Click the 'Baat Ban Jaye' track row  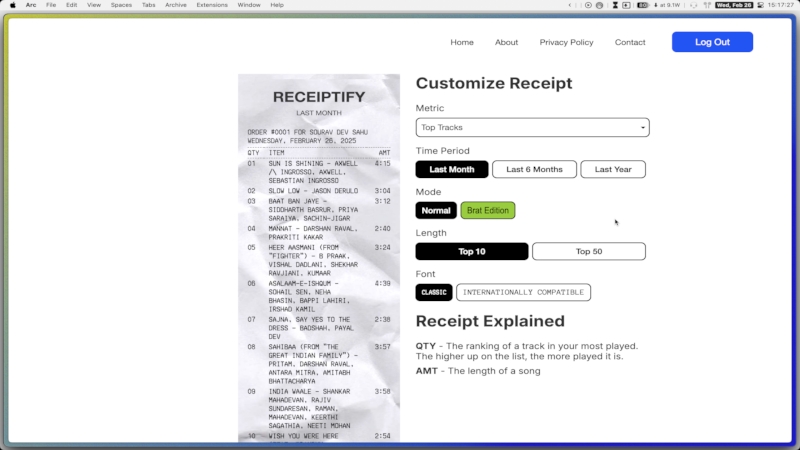point(319,210)
